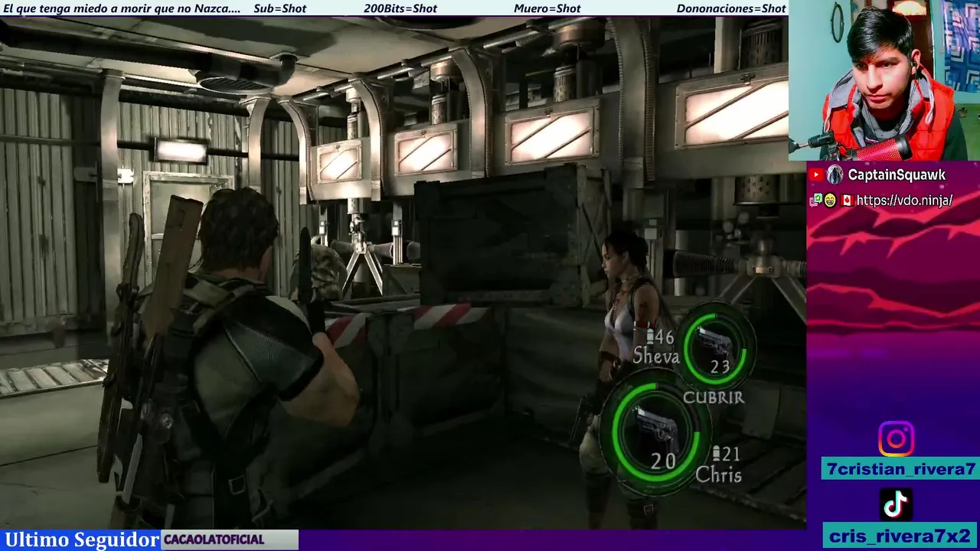The image size is (980, 551).
Task: Click the grinning emoji in the chat line
Action: pyautogui.click(x=830, y=201)
